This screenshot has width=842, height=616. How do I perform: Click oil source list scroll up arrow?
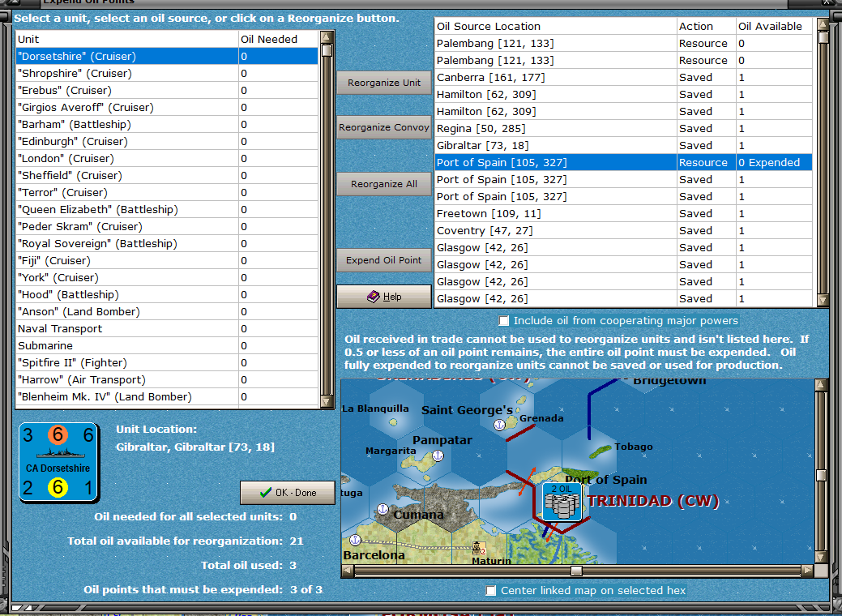point(823,24)
